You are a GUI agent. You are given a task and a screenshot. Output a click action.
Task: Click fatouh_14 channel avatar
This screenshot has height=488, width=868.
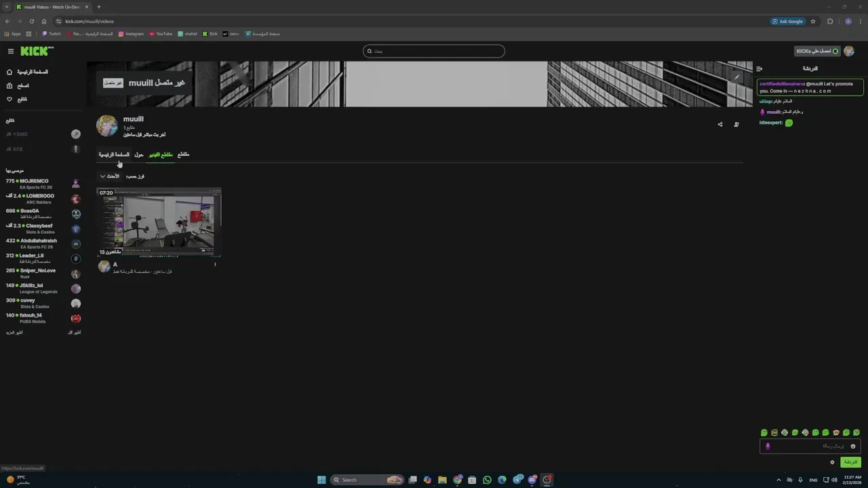point(76,318)
